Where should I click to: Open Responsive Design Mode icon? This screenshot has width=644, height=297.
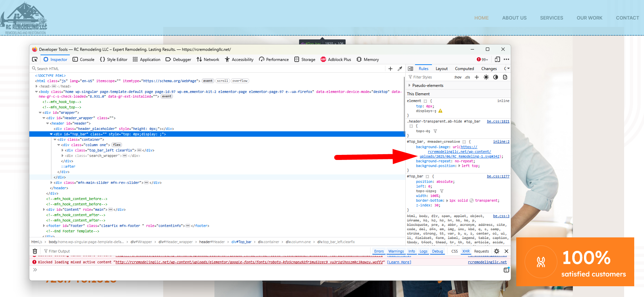[497, 60]
